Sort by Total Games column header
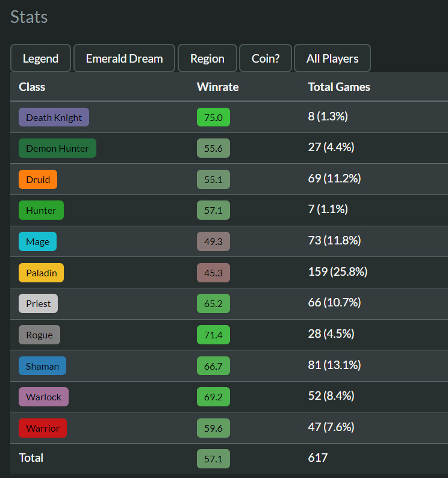Viewport: 448px width, 478px height. point(338,87)
